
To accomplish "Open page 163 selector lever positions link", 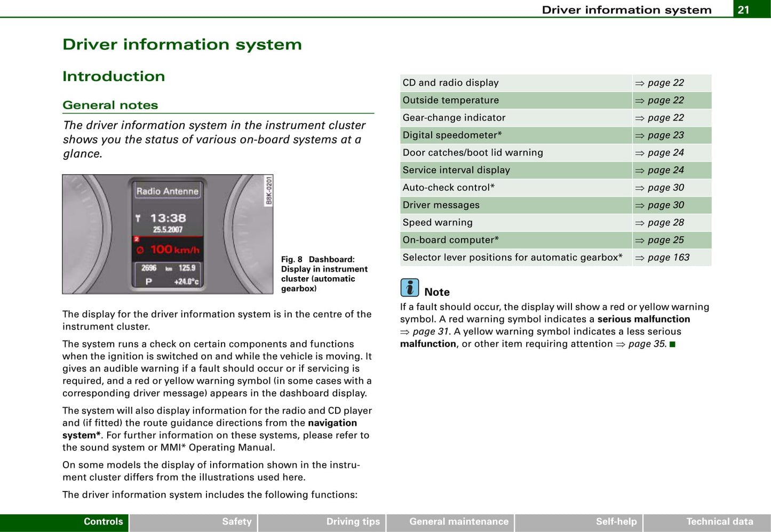I will [x=667, y=258].
